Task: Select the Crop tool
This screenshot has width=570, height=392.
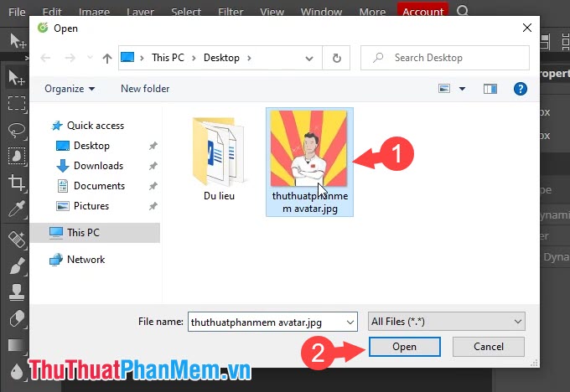Action: [x=16, y=182]
